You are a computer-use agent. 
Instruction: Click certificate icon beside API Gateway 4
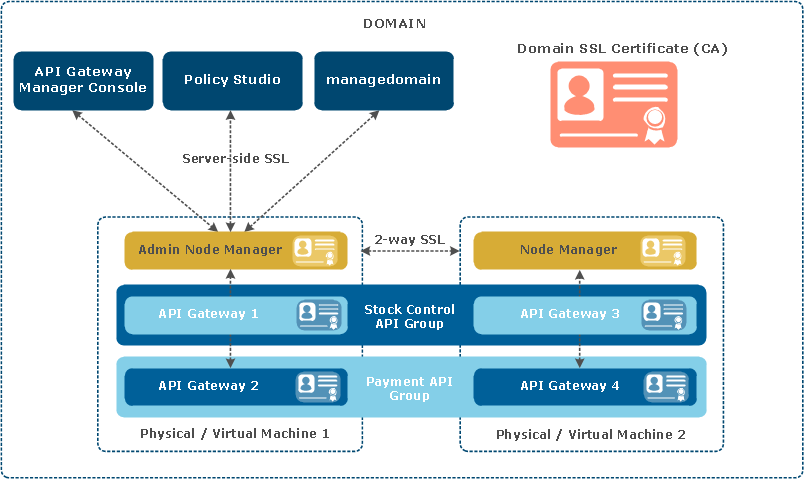(x=666, y=386)
